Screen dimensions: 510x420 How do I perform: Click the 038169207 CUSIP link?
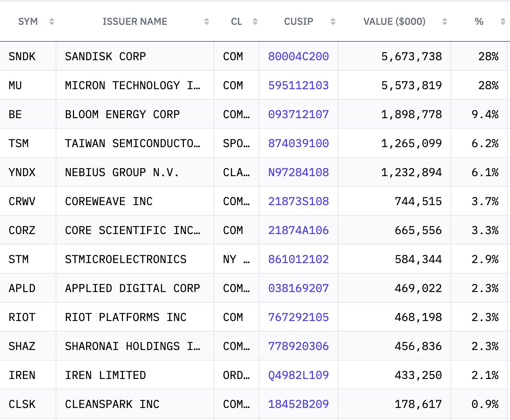point(299,288)
